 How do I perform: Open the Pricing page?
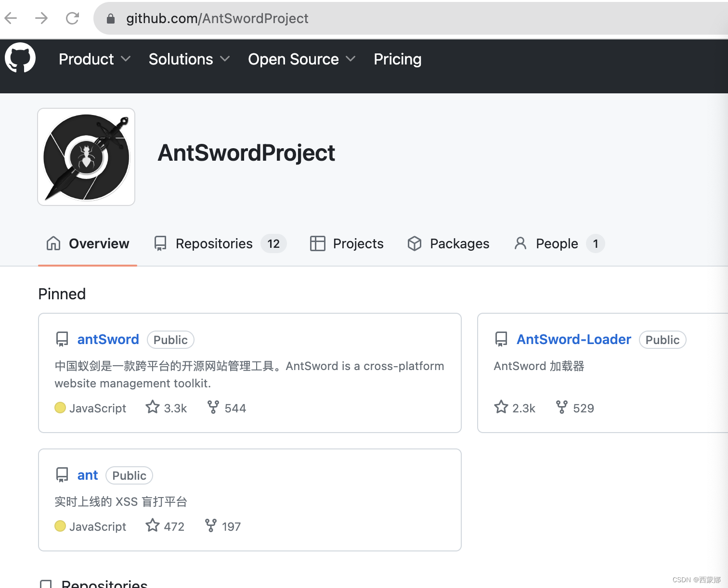(398, 59)
